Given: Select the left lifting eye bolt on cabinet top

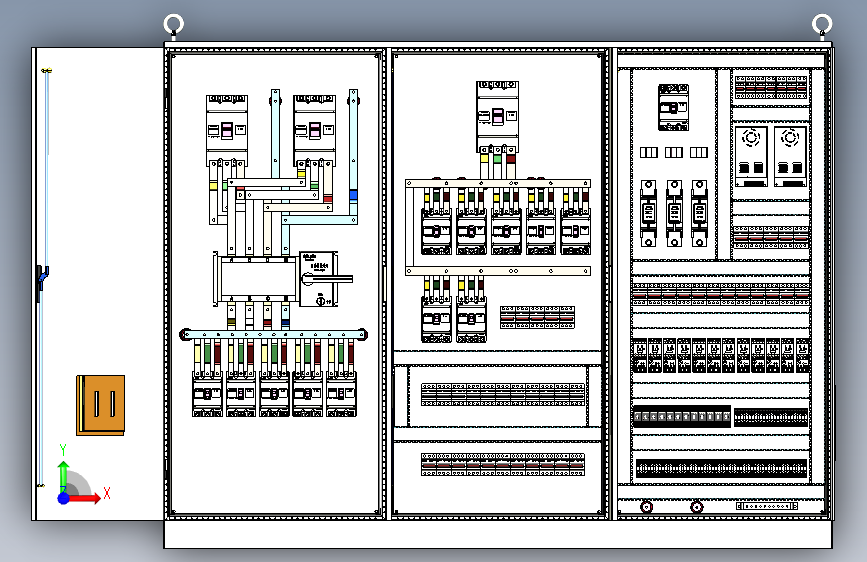Looking at the screenshot, I should tap(174, 26).
